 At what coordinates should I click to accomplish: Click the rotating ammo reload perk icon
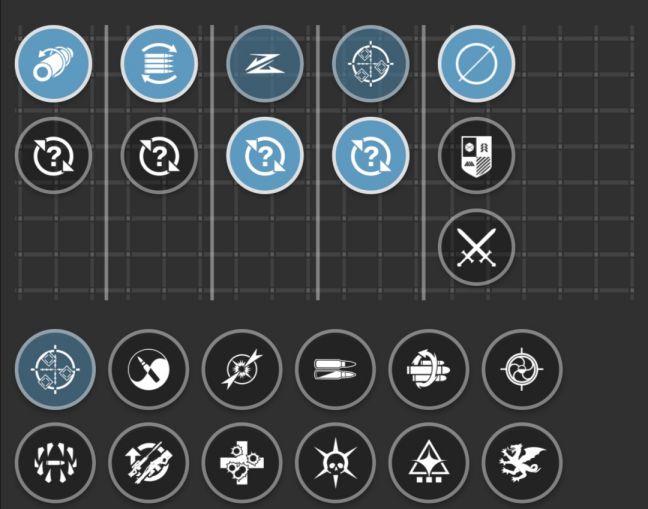point(429,369)
